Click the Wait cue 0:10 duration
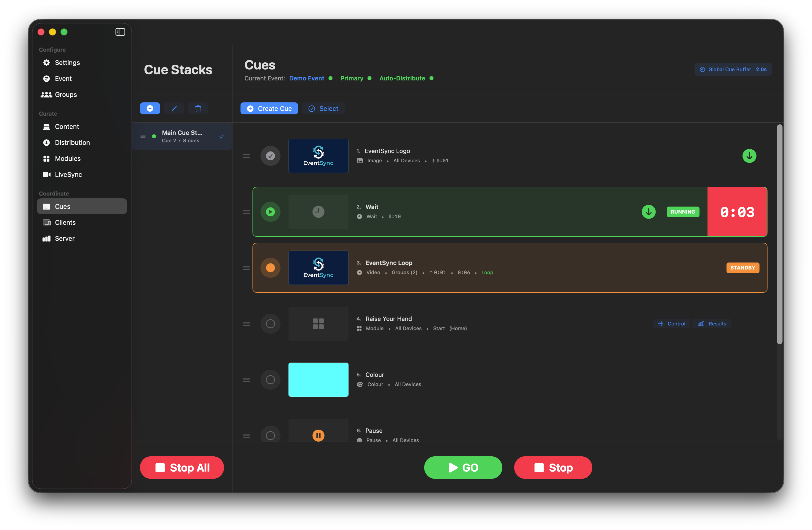Viewport: 812px width, 530px height. (x=394, y=217)
